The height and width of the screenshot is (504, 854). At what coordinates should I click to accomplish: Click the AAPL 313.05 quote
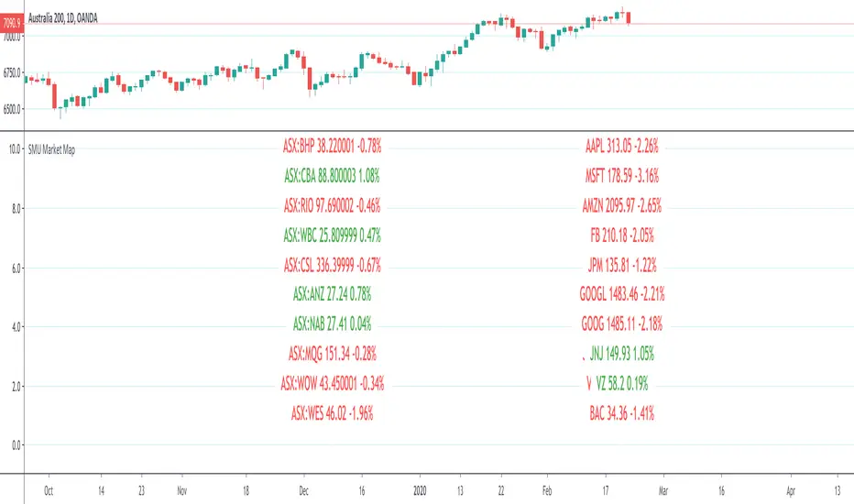(628, 145)
